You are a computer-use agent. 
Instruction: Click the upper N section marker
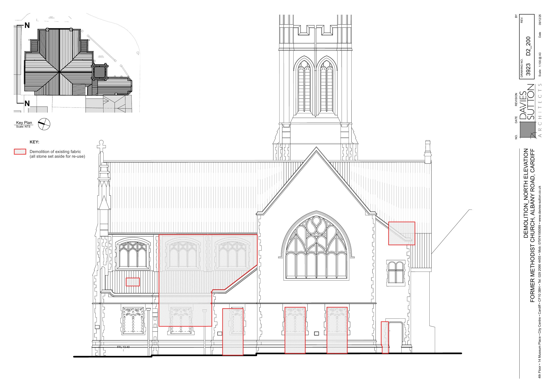tap(27, 25)
